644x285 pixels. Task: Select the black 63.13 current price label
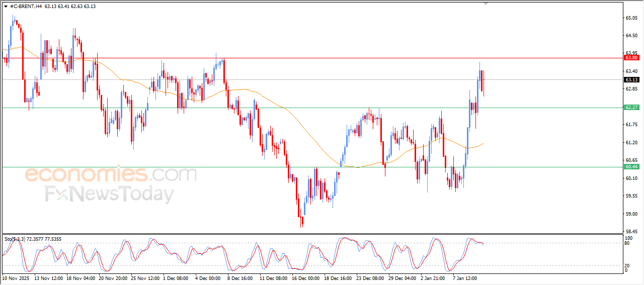[x=631, y=79]
